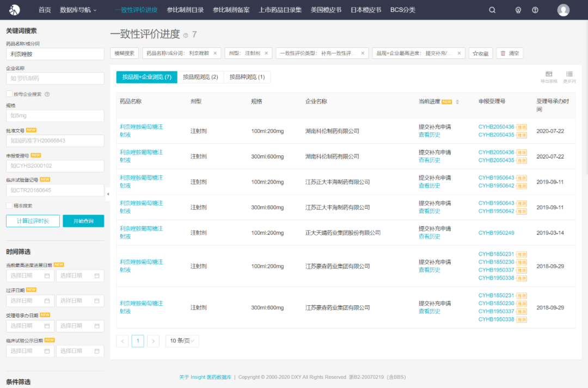Open the 临床试验公示日期 end date picker

(x=80, y=351)
